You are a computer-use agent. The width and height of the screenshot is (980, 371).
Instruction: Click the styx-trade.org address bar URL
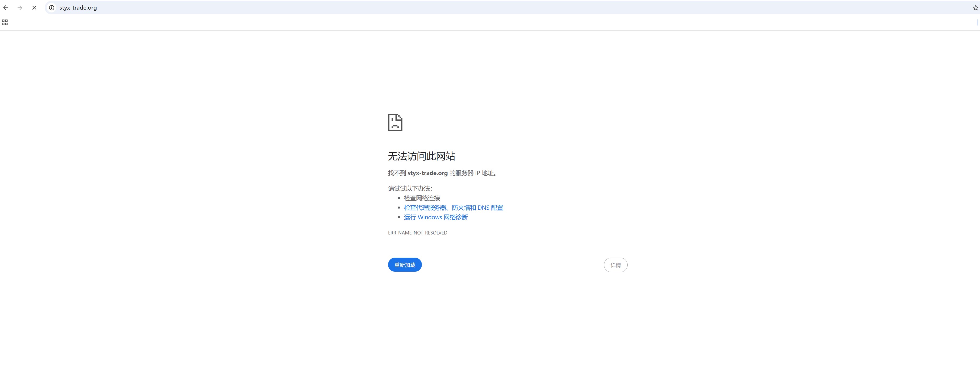coord(78,8)
